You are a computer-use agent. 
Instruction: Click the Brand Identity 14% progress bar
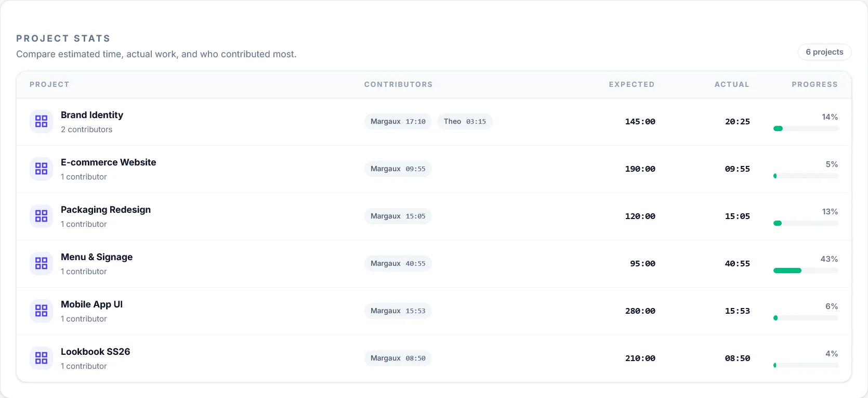[805, 129]
